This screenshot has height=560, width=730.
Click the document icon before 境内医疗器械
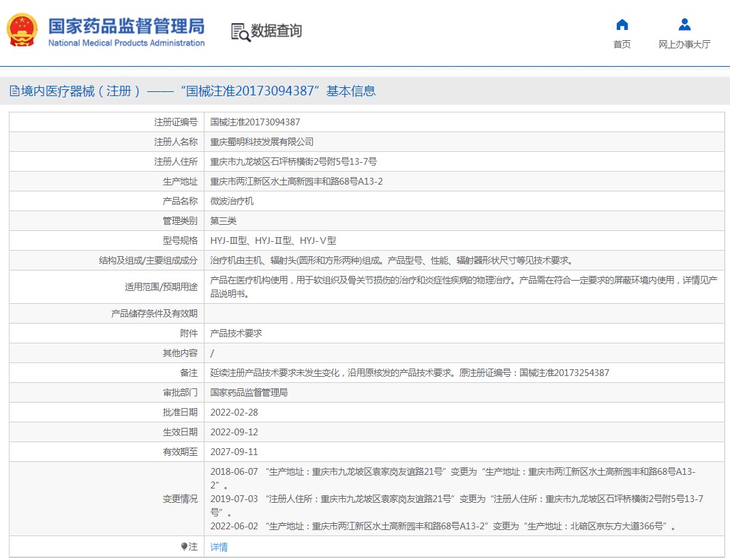coord(14,91)
